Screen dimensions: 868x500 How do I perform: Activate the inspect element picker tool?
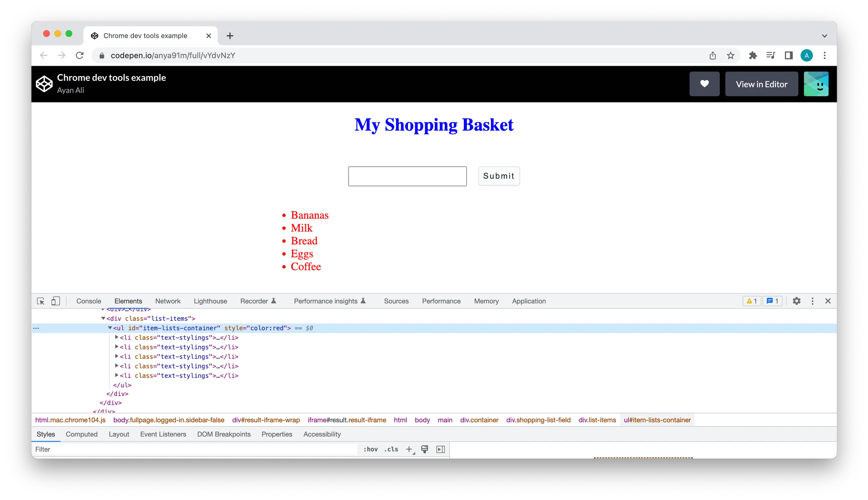(x=41, y=301)
